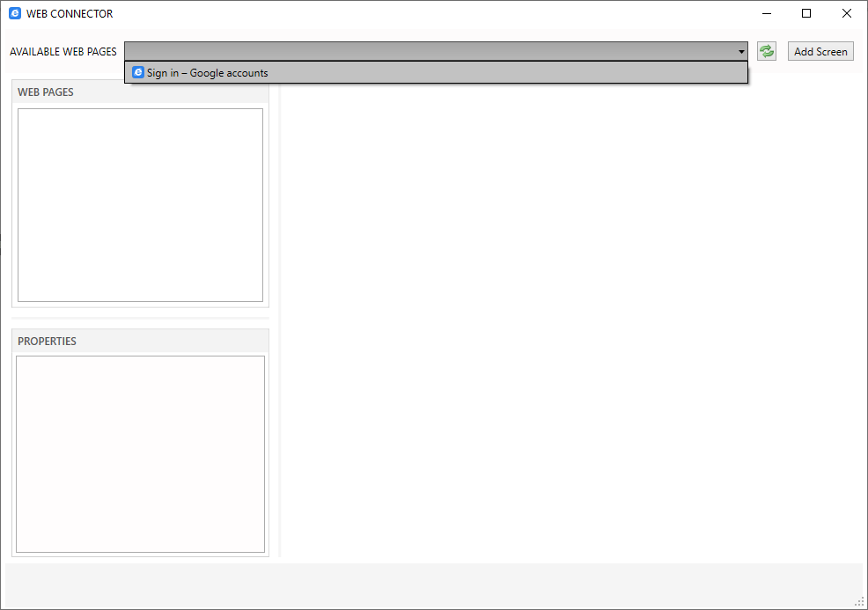
Task: Click the browser icon beside Sign in entry
Action: (x=137, y=72)
